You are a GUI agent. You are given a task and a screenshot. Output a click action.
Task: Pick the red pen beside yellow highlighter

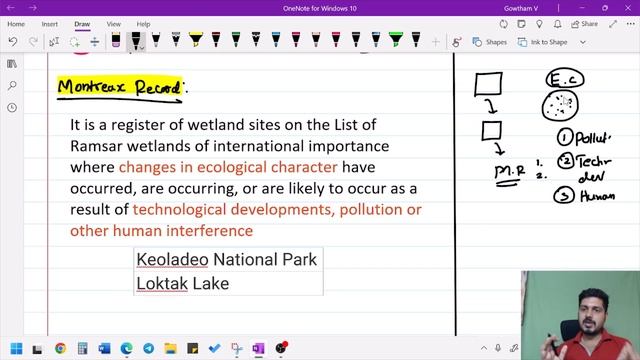(216, 40)
